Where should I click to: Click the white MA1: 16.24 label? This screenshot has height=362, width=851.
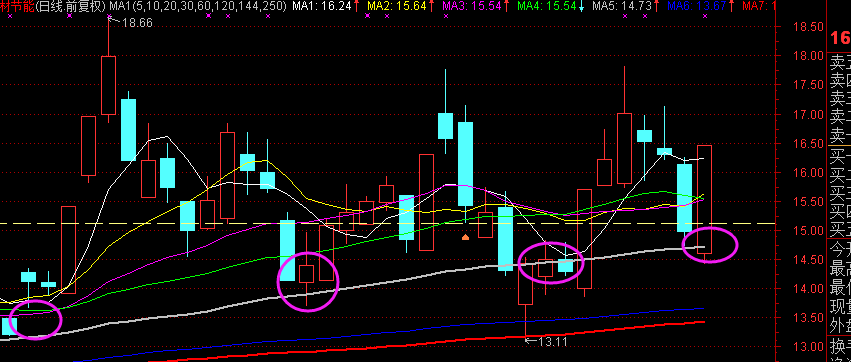(322, 7)
